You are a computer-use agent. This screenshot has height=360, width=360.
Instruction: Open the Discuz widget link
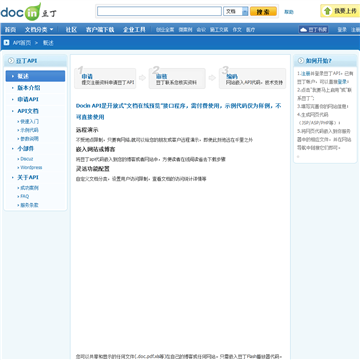pos(27,159)
